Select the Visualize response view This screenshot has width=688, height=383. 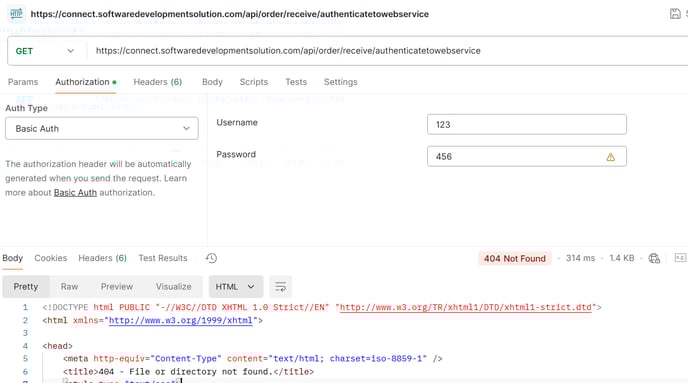tap(173, 286)
